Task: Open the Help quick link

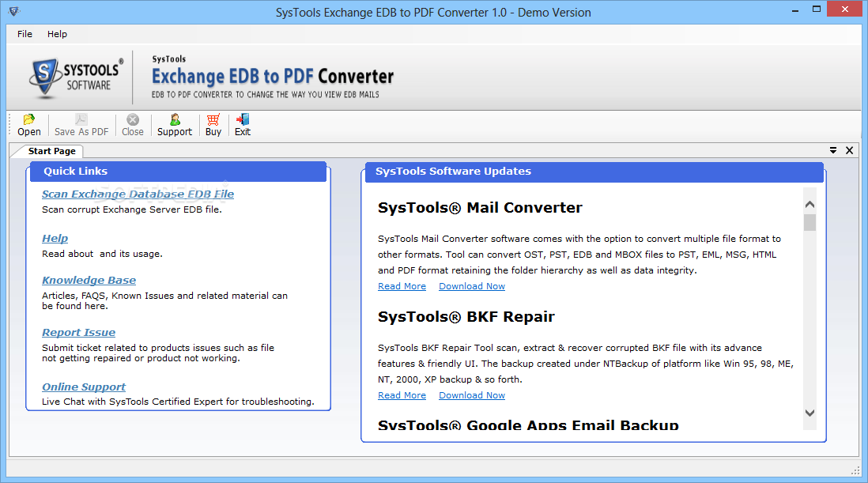Action: tap(55, 239)
